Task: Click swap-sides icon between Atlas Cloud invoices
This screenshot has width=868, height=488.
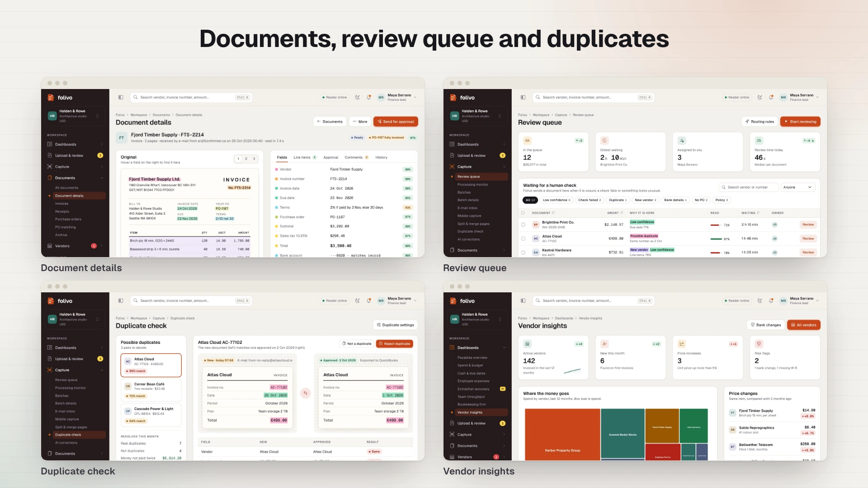Action: tap(306, 393)
